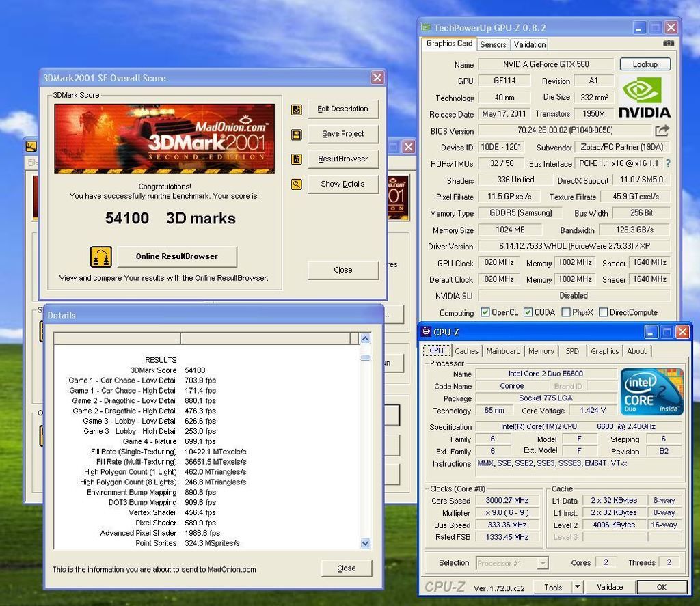Click the Details list scroll up arrow

click(365, 339)
